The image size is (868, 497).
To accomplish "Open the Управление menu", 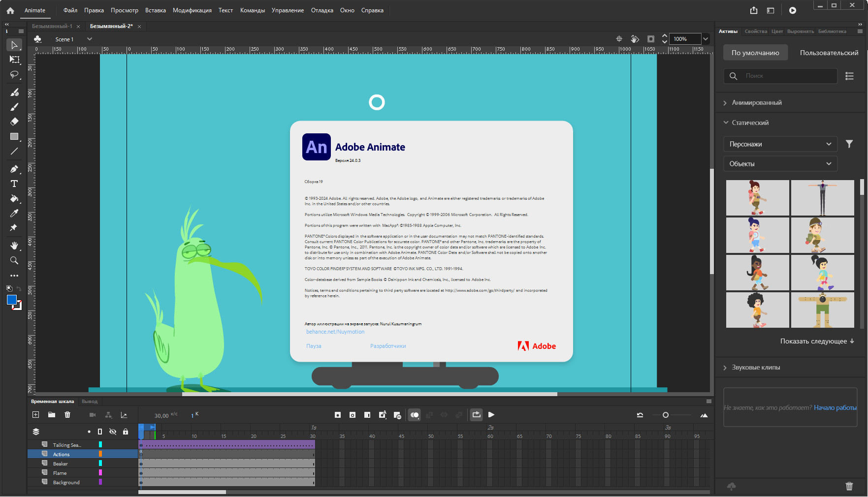I will coord(288,10).
